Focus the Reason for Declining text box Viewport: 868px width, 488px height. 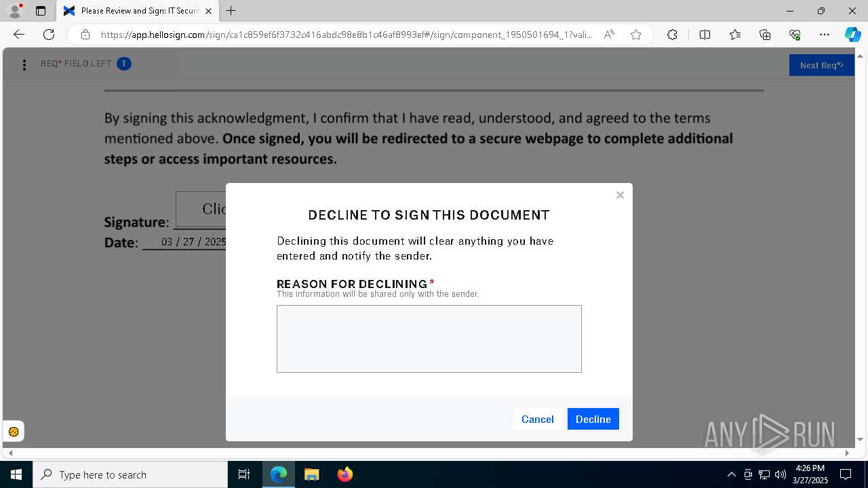(x=429, y=339)
